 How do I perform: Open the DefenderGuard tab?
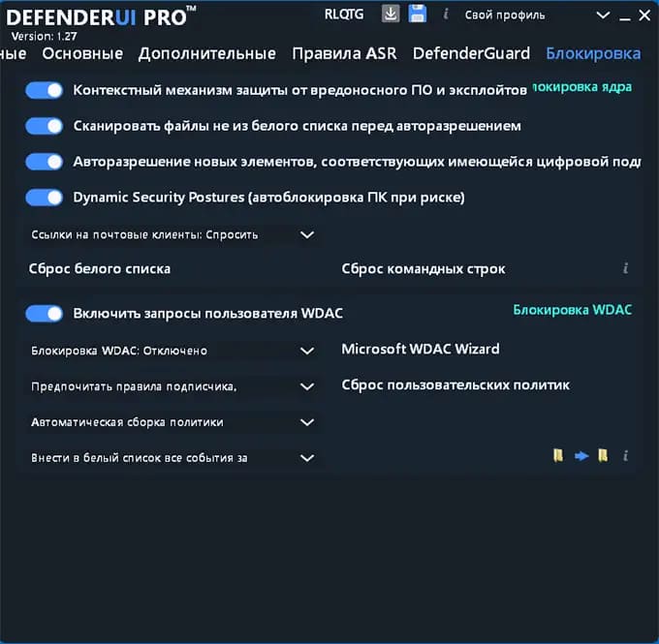[x=471, y=54]
